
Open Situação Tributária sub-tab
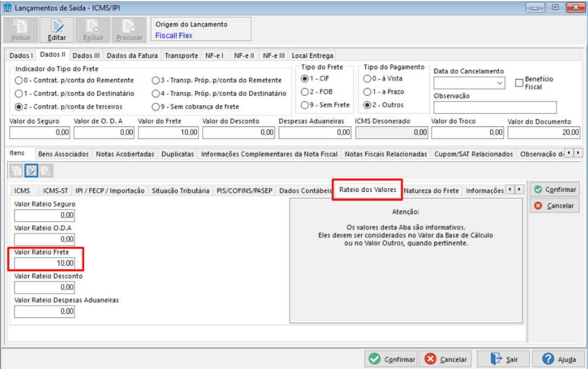(180, 191)
